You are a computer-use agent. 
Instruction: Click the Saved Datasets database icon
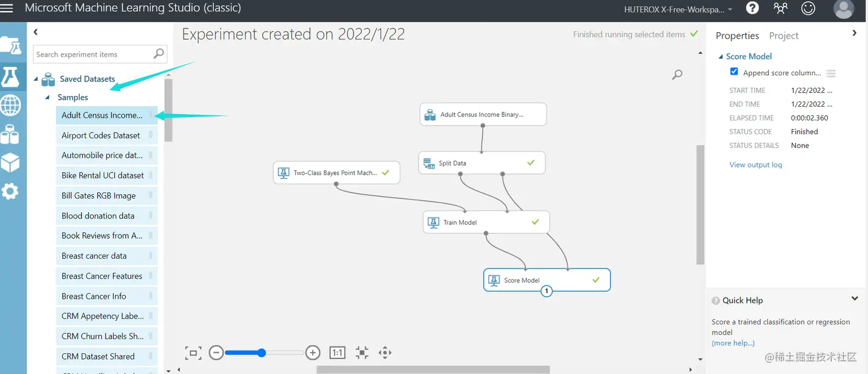tap(48, 79)
